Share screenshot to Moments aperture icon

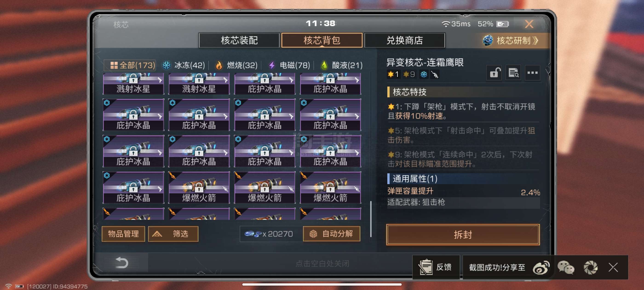590,267
